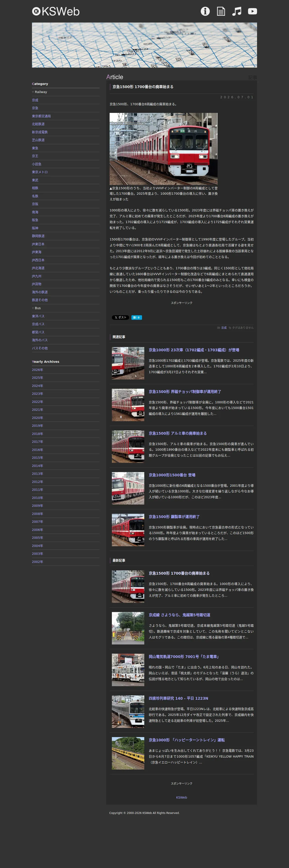The image size is (289, 868).
Task: Read 岡山電気軌道7000形 7001号「たま電車」
Action: coord(184,657)
